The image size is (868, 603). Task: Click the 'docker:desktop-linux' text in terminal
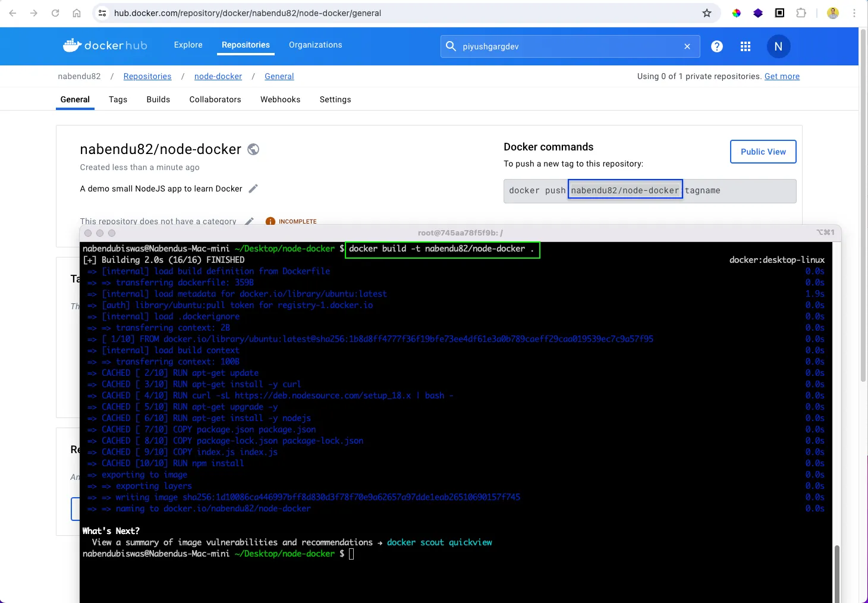(777, 260)
